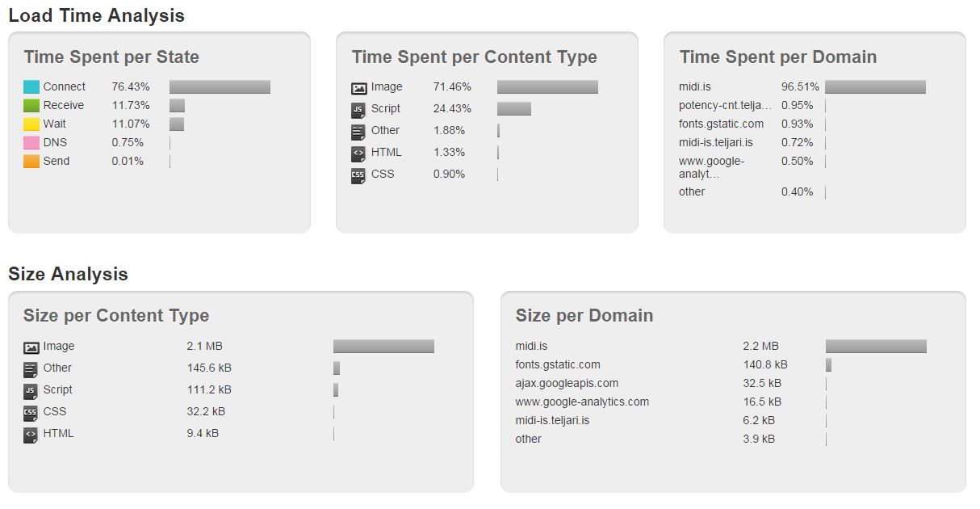Click fonts.gstatic.com in Size per Domain
The height and width of the screenshot is (509, 980).
click(x=558, y=364)
